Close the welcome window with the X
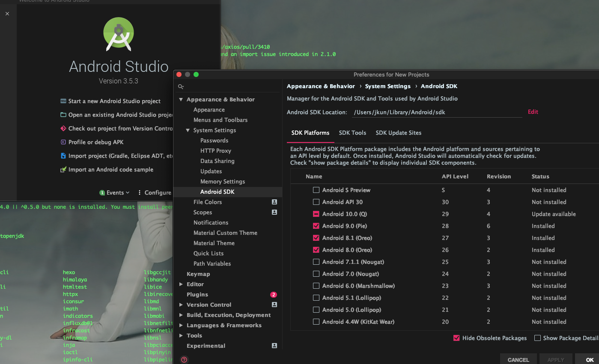 pyautogui.click(x=7, y=14)
